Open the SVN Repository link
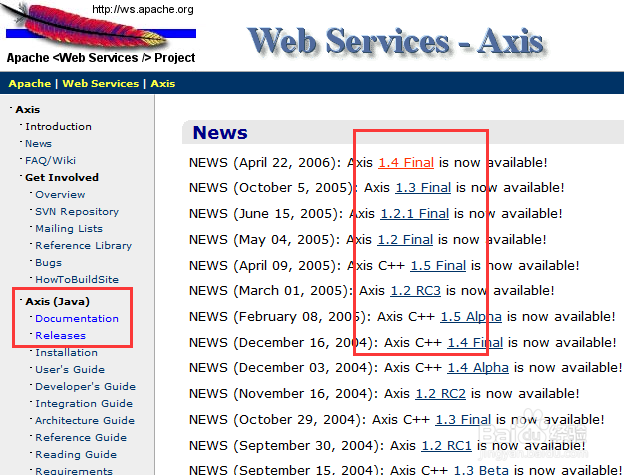The image size is (624, 475). click(x=77, y=212)
